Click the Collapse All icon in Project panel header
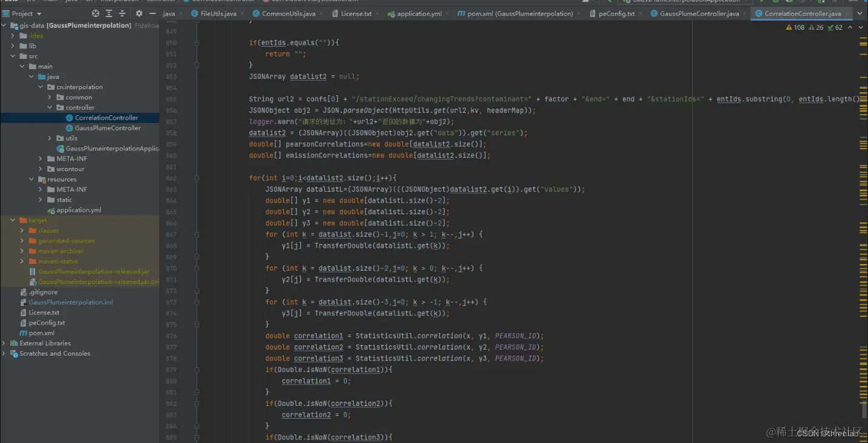The image size is (868, 443). pos(123,13)
